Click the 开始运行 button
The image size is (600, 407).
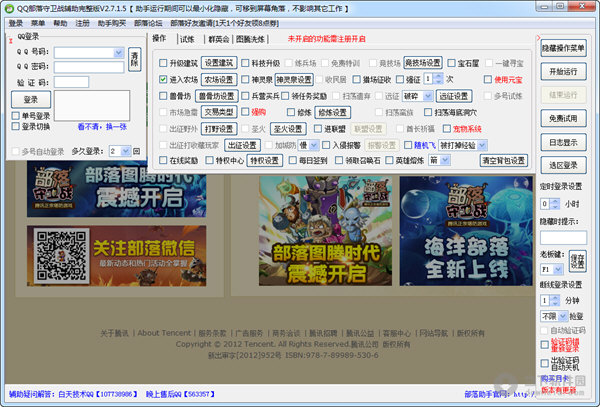pos(563,72)
